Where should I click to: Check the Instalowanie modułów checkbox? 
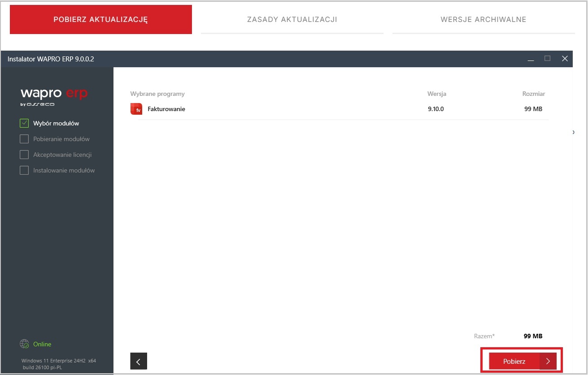pos(24,170)
